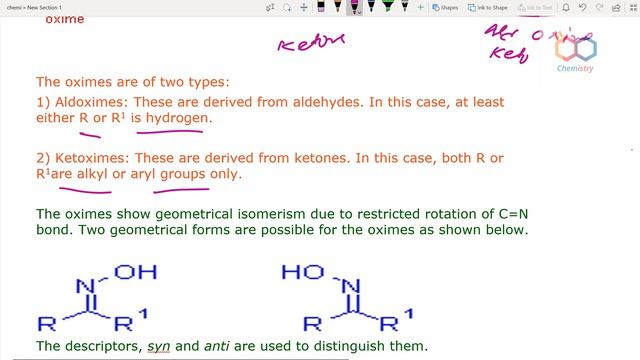Screen dimensions: 640x360
Task: Click the full screen view icon
Action: [633, 7]
